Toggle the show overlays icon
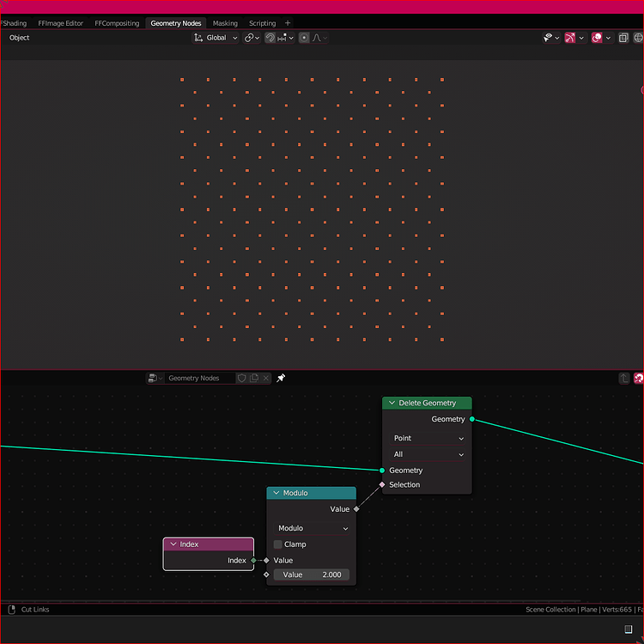This screenshot has width=644, height=644. click(597, 38)
